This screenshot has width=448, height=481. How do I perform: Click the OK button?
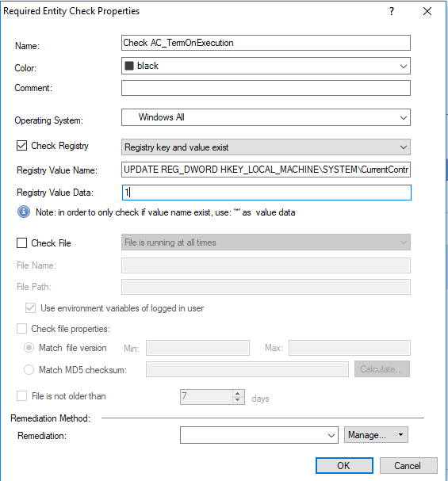344,466
